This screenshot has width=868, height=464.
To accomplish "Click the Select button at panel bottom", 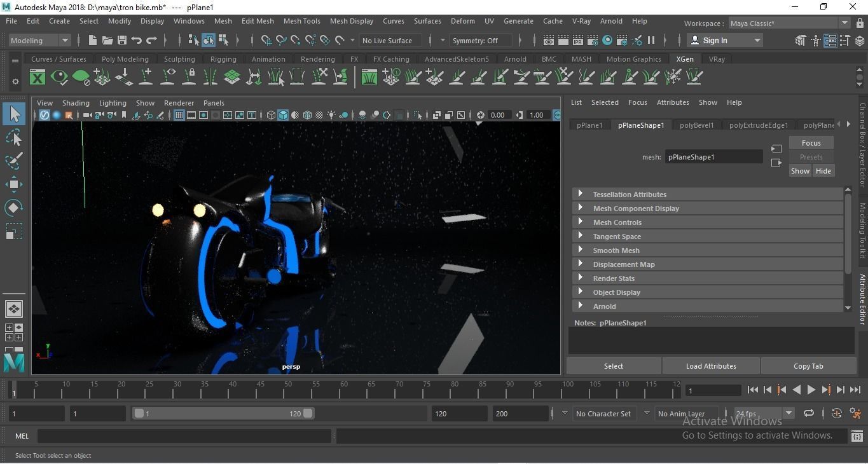I will [x=614, y=366].
